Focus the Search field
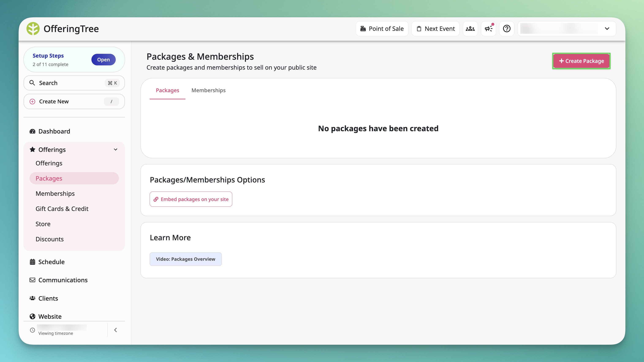 click(74, 83)
